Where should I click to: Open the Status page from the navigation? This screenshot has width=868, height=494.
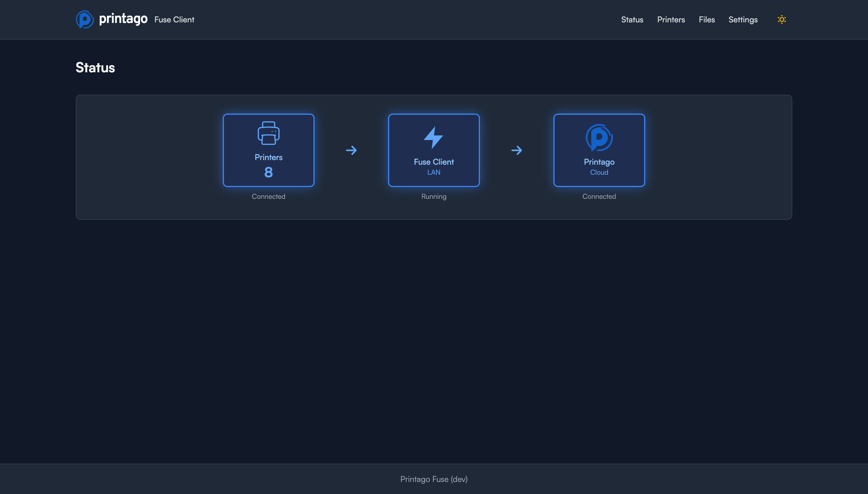(x=632, y=20)
